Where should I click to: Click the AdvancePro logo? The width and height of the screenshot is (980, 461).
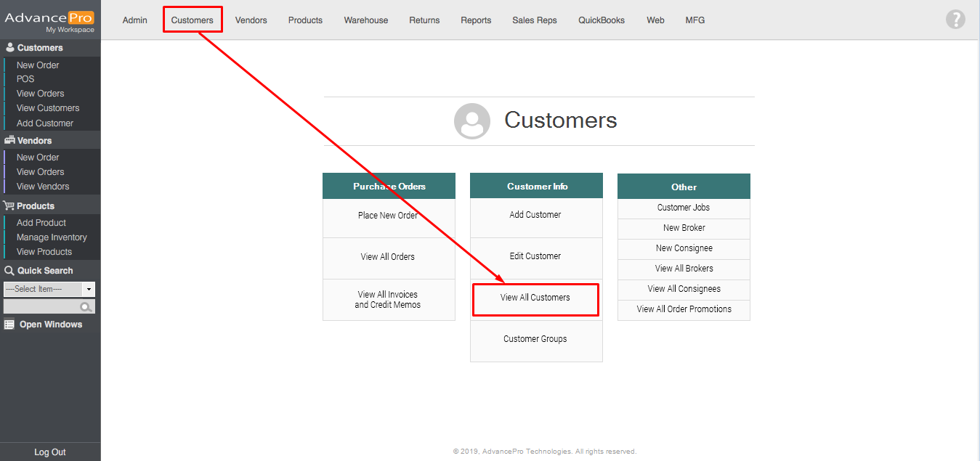tap(49, 20)
